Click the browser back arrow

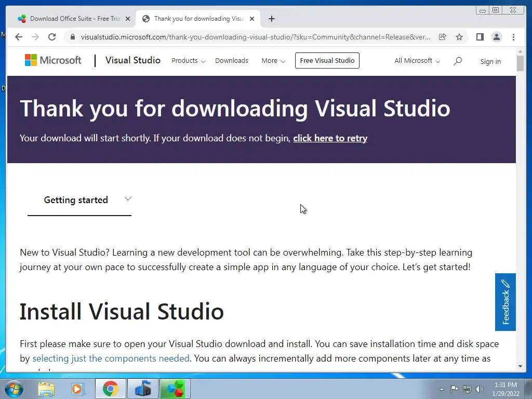(19, 37)
